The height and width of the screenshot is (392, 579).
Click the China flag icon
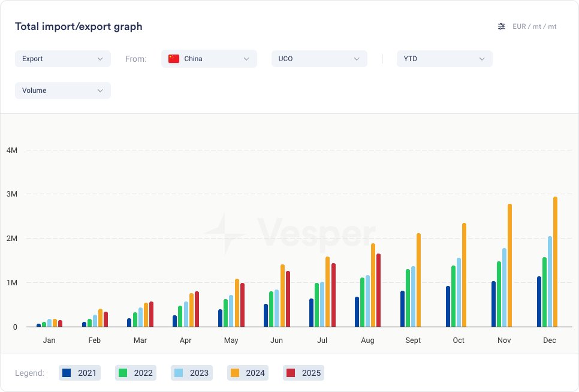coord(174,59)
